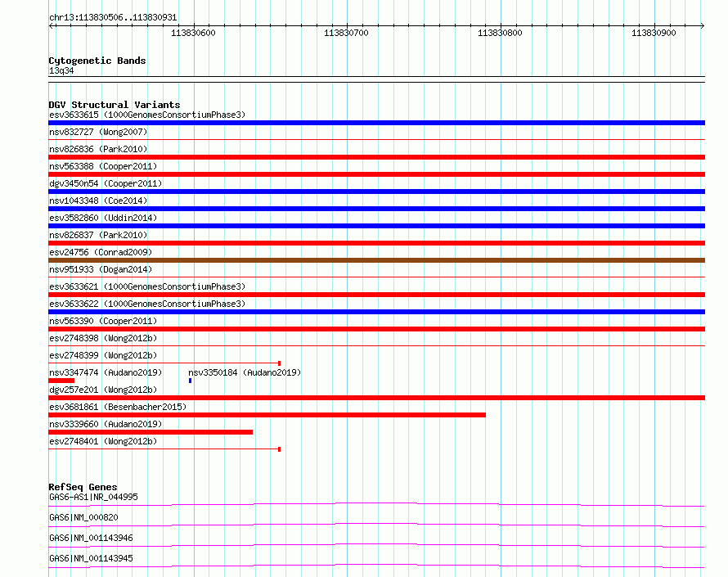Select variant label esv3633615 (1000GenomesConsortiumPhase3)
Image resolution: width=728 pixels, height=577 pixels.
coord(147,115)
